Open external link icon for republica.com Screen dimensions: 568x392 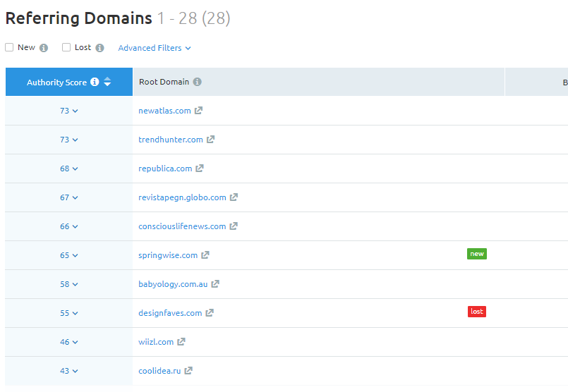point(200,169)
